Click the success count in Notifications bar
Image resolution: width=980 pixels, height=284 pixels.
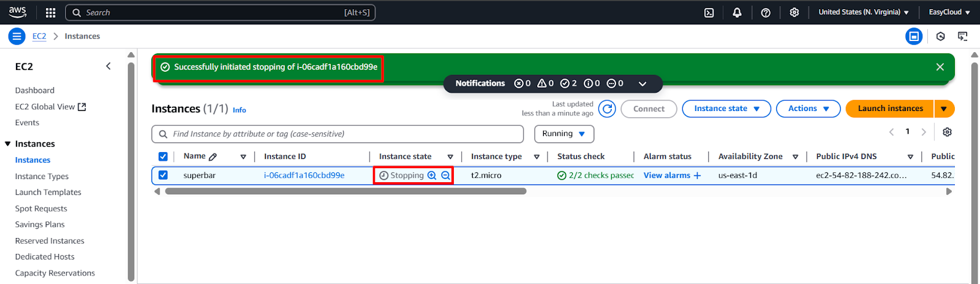tap(568, 83)
